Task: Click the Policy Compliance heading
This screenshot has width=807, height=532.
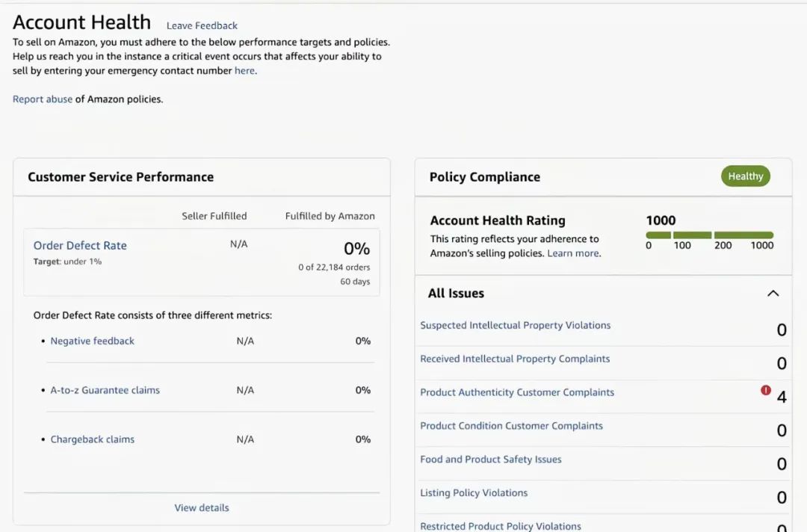Action: click(x=485, y=177)
